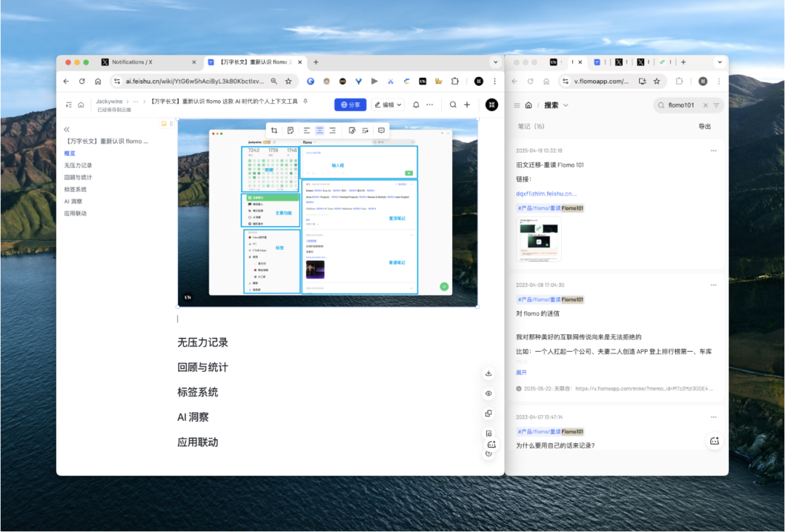Collapse the Feishu outline sidebar

tap(67, 129)
